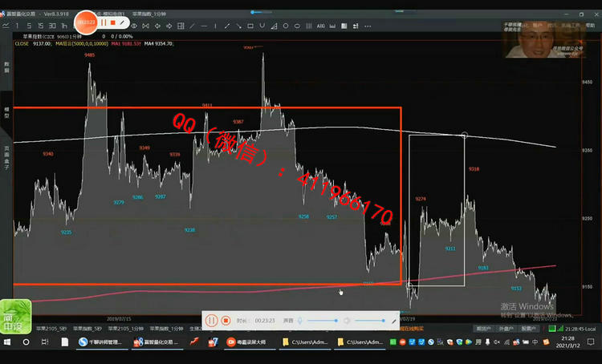This screenshot has height=364, width=602.
Task: Adjust the speaker volume slider
Action: (x=370, y=320)
